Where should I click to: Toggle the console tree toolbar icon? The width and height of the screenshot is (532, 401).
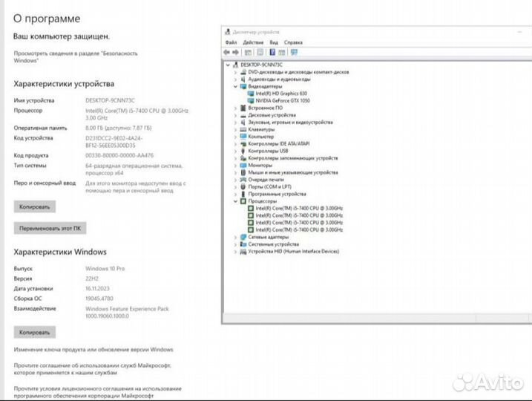pos(249,52)
